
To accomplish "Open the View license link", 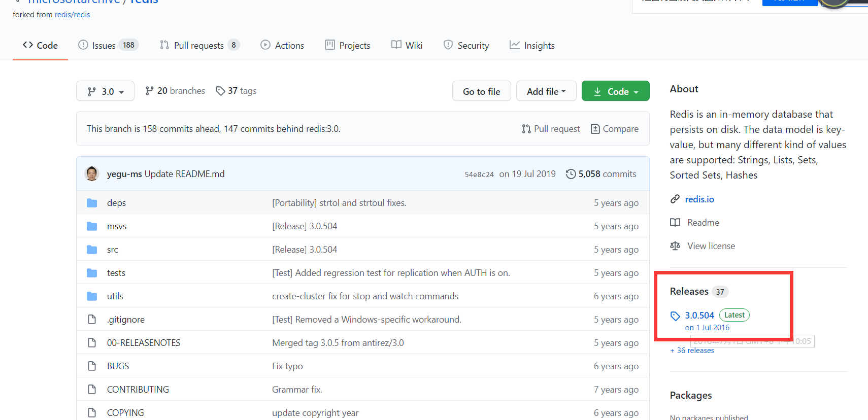I will point(711,246).
